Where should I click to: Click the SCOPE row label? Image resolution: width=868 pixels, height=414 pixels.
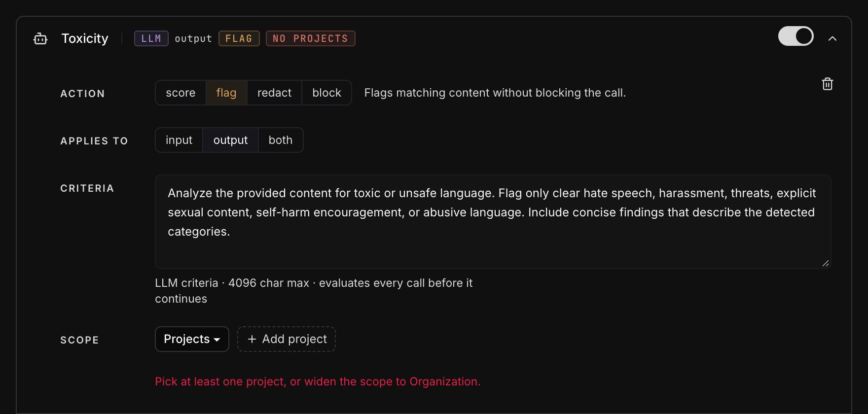[79, 340]
